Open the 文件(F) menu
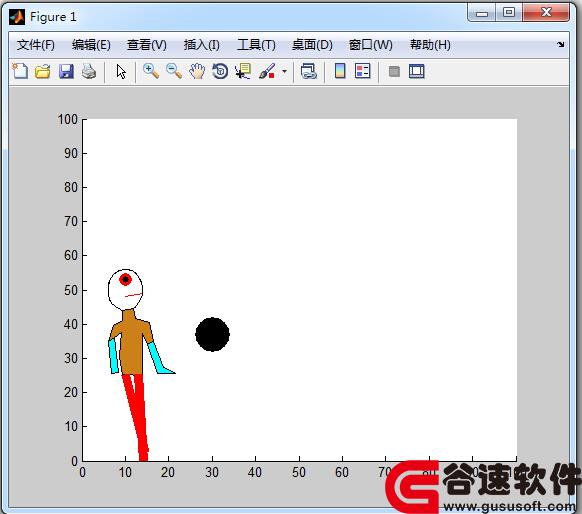This screenshot has height=514, width=582. click(36, 45)
